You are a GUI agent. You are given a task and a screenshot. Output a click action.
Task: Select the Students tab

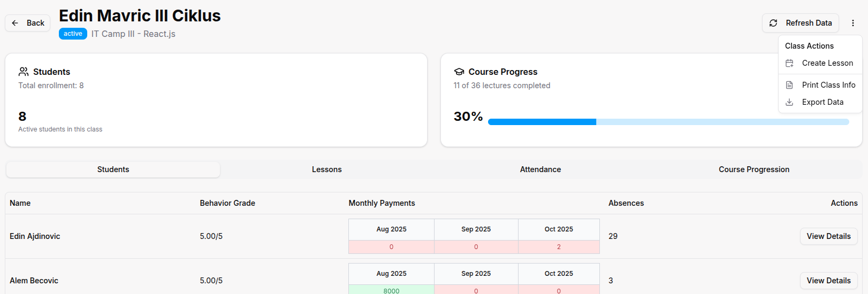click(x=113, y=169)
